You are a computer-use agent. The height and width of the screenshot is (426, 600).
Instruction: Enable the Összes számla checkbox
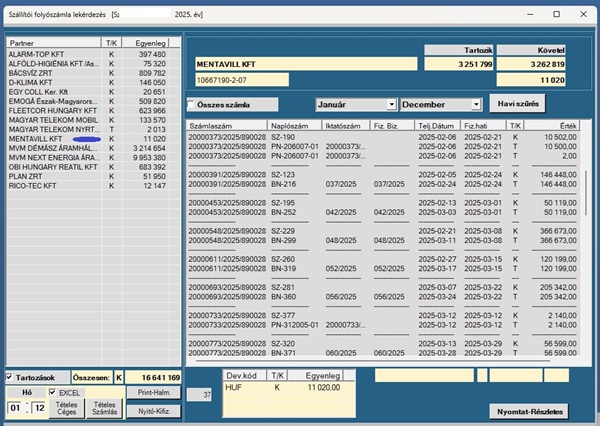click(192, 104)
